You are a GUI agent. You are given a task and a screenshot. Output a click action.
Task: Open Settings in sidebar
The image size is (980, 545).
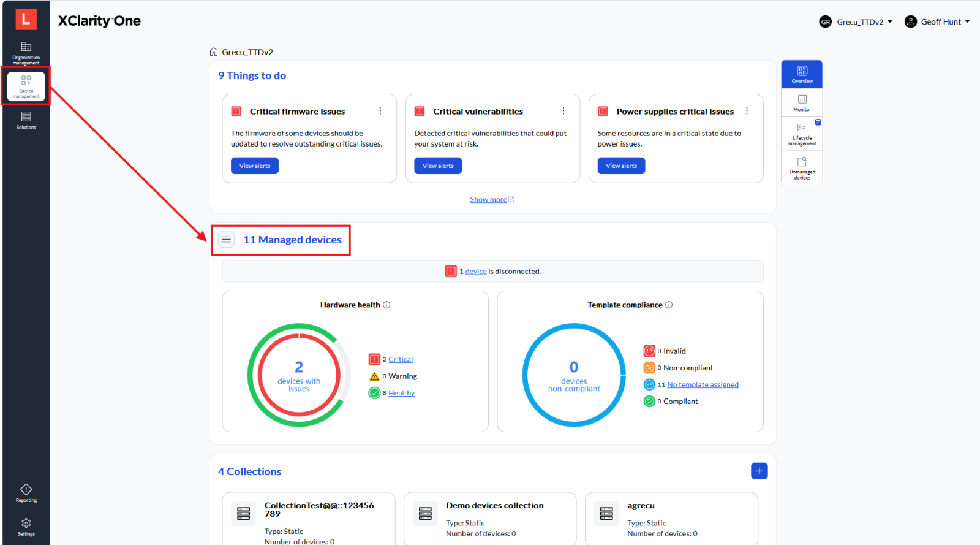(x=26, y=527)
